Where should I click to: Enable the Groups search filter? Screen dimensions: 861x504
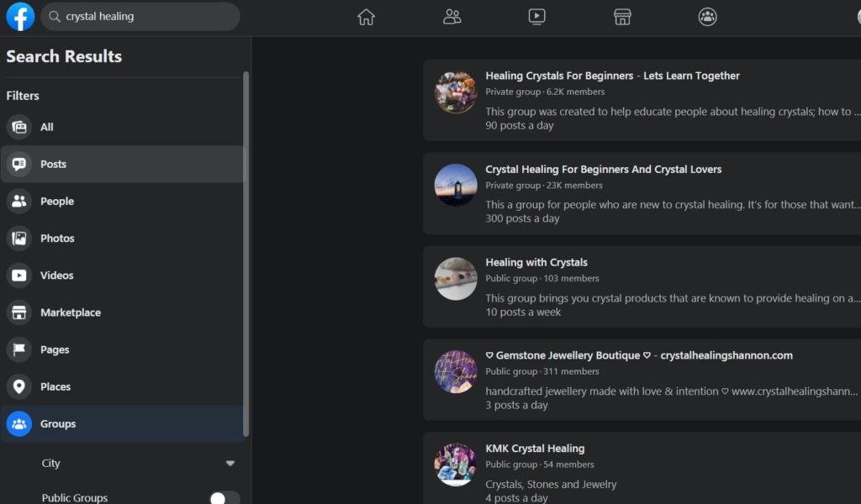tap(57, 423)
